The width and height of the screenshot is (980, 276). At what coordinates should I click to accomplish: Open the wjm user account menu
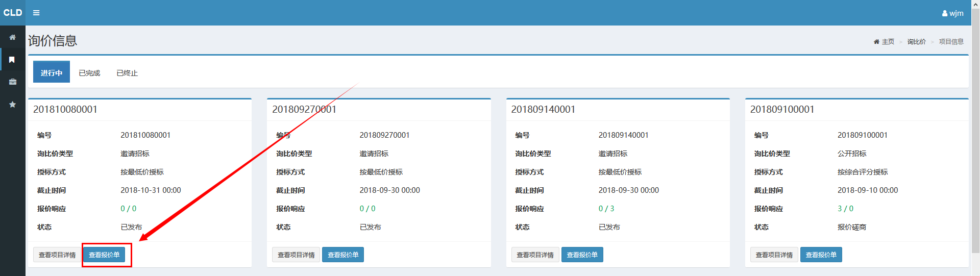pyautogui.click(x=952, y=13)
